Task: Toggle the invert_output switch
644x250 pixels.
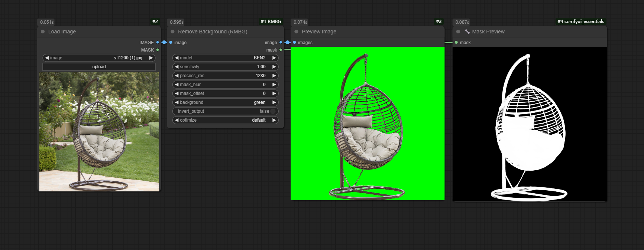Action: click(x=273, y=111)
